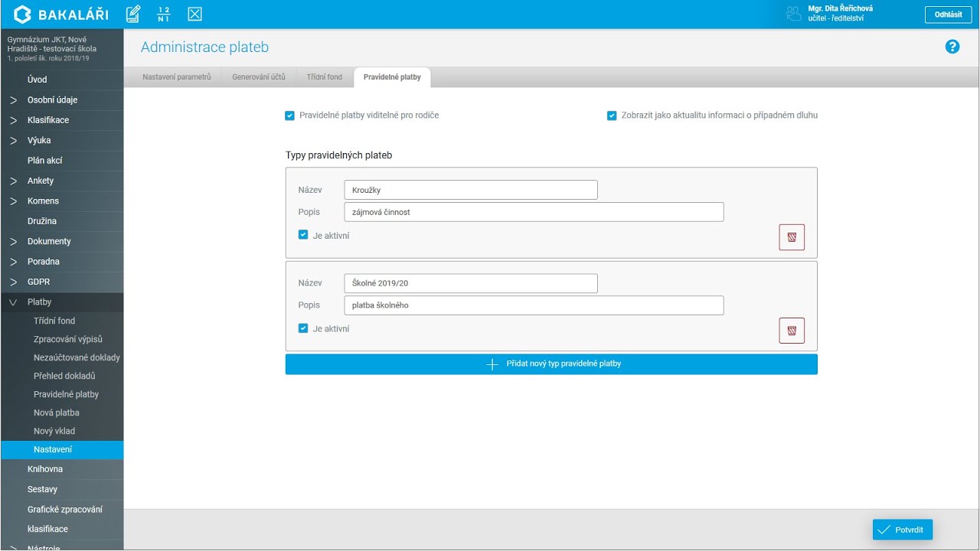Click the checkmark icon on Potvrdit
980x551 pixels.
click(x=884, y=530)
